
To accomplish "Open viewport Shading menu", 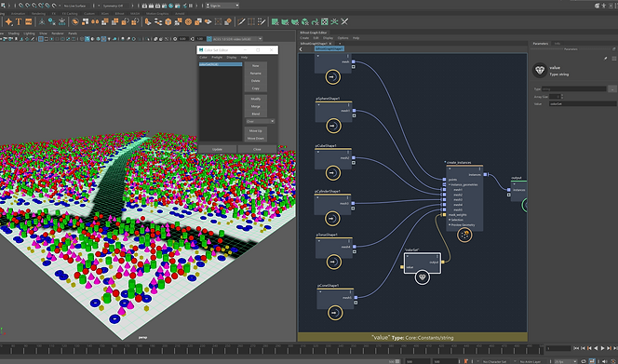I will (x=13, y=34).
